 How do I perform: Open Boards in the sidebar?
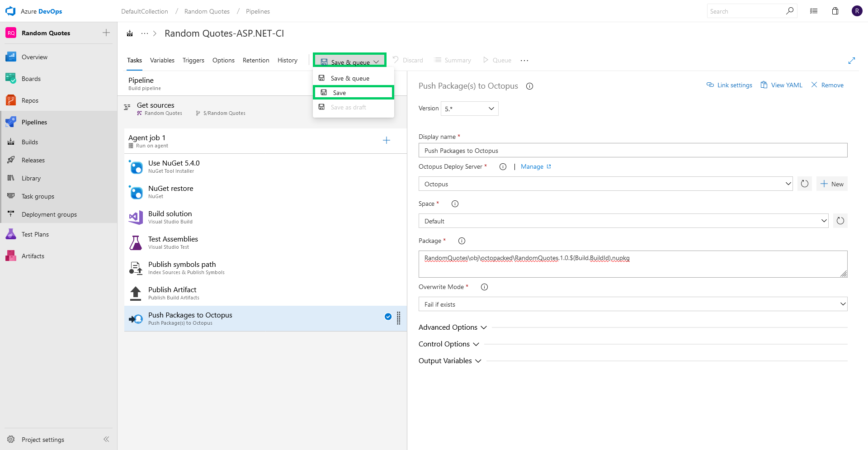[31, 79]
